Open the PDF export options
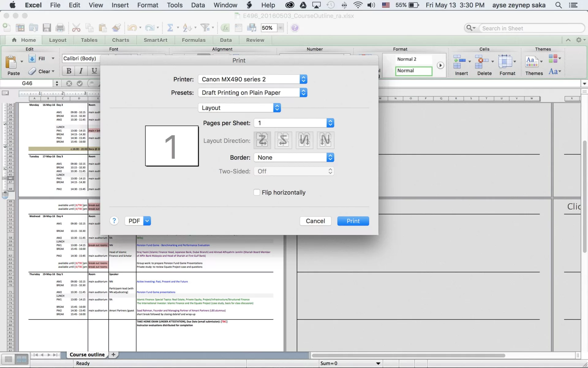 pyautogui.click(x=147, y=221)
